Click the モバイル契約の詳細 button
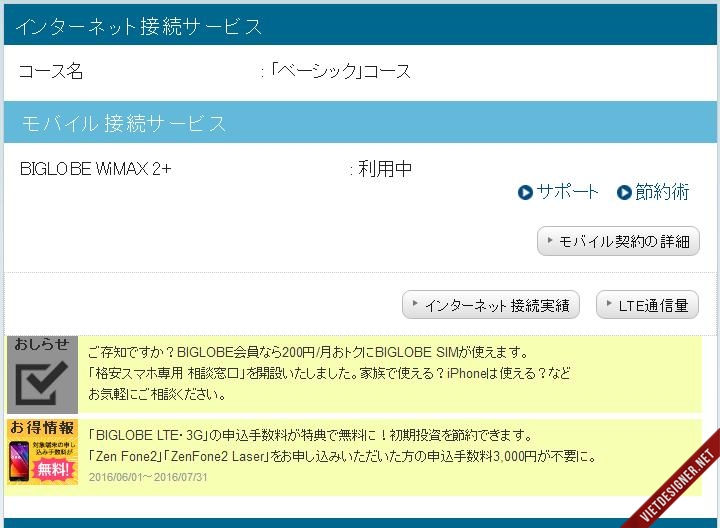 (618, 241)
